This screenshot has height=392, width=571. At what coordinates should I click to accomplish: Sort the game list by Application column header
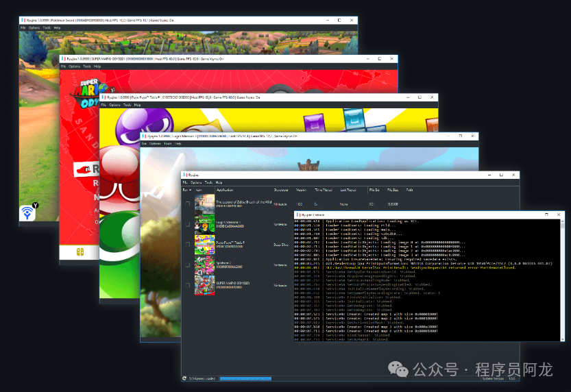pos(226,190)
